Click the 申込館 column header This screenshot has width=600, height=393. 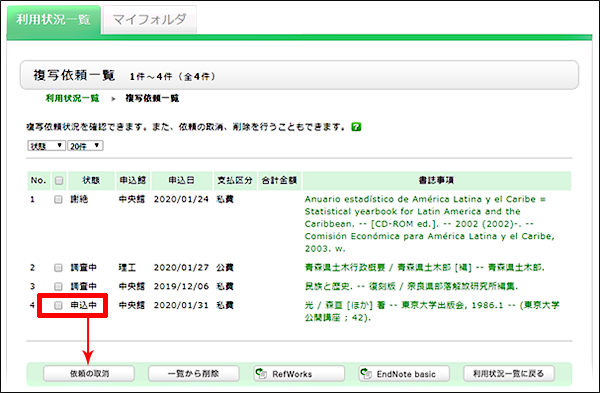pyautogui.click(x=133, y=180)
